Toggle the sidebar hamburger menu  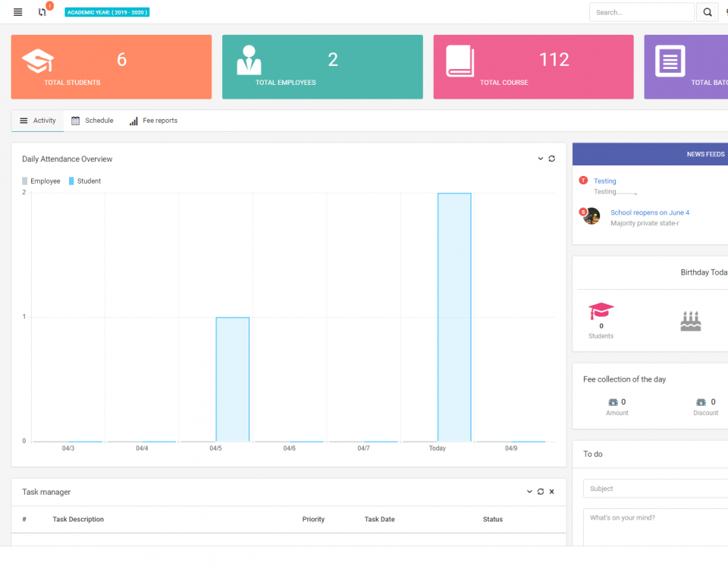click(x=17, y=12)
